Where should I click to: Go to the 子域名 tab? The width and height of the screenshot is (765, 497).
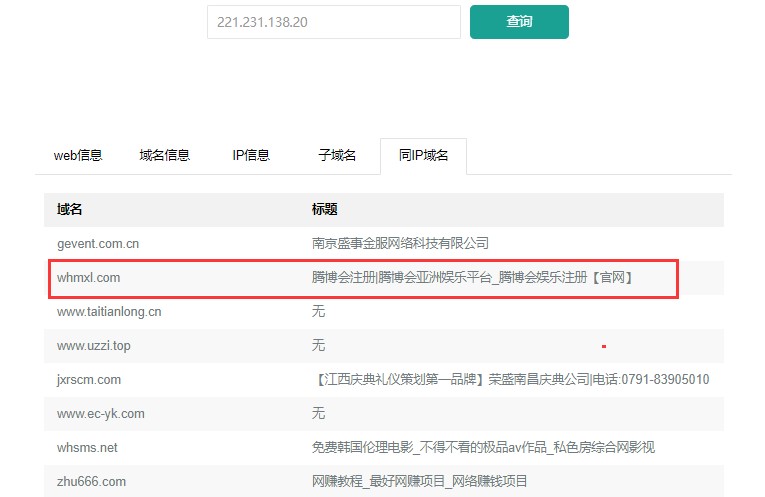pos(337,156)
